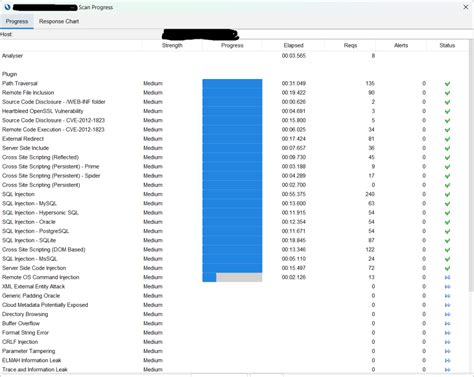Click the checkmark for Cross Site Scripting (DOM Based)

pos(447,250)
